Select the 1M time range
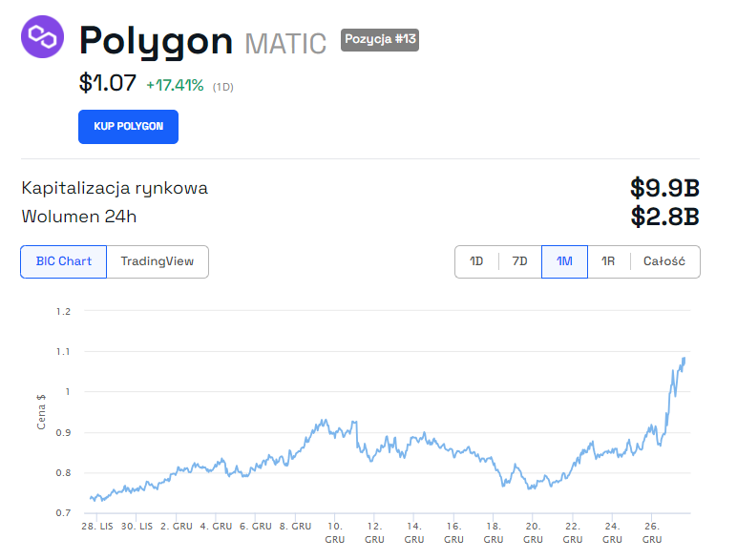This screenshot has width=737, height=560. 564,261
